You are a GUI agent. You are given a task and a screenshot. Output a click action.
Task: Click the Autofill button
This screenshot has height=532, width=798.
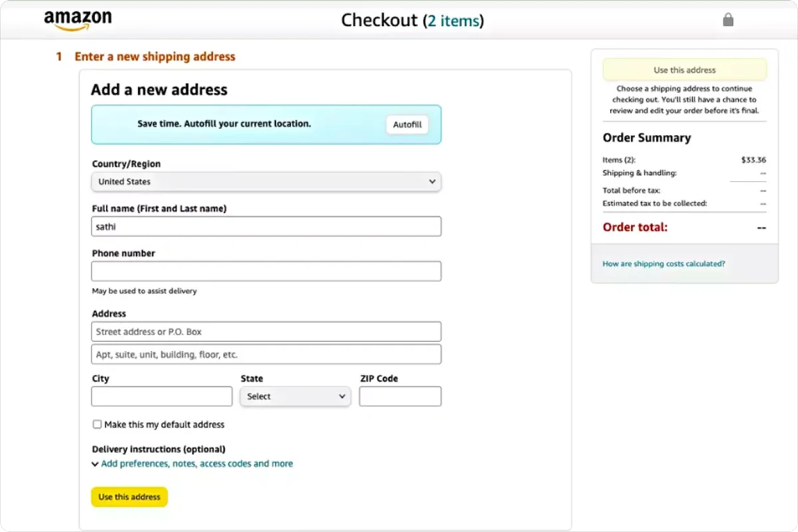tap(408, 124)
